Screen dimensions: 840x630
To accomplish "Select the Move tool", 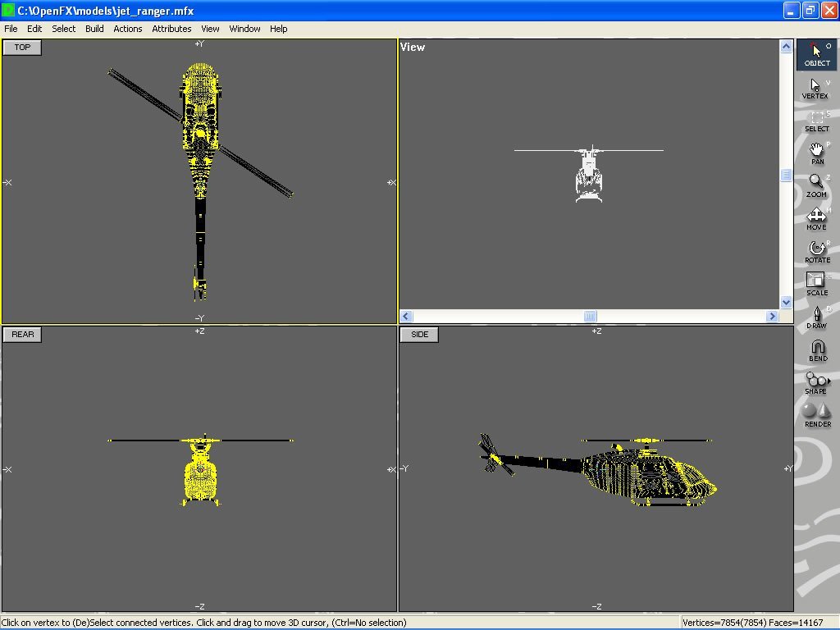I will (816, 219).
